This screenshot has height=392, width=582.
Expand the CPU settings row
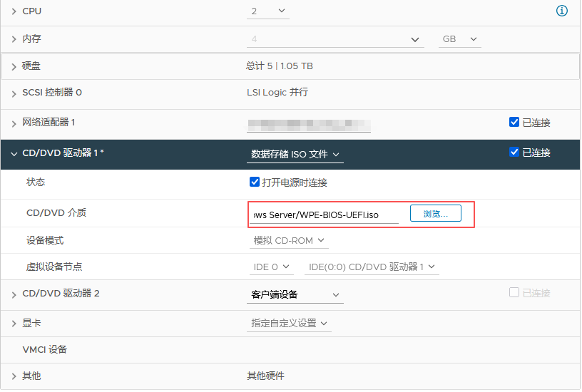(x=14, y=11)
